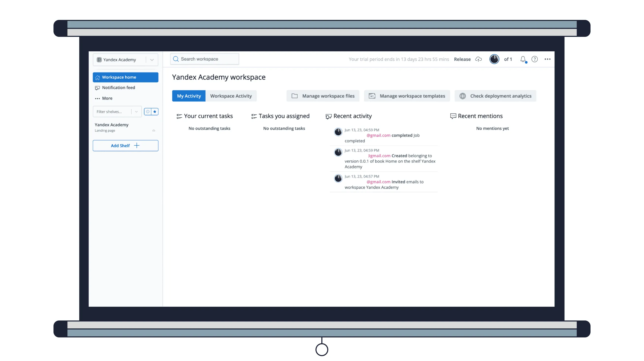The height and width of the screenshot is (361, 644).
Task: Select Check deployment analytics icon
Action: (463, 96)
